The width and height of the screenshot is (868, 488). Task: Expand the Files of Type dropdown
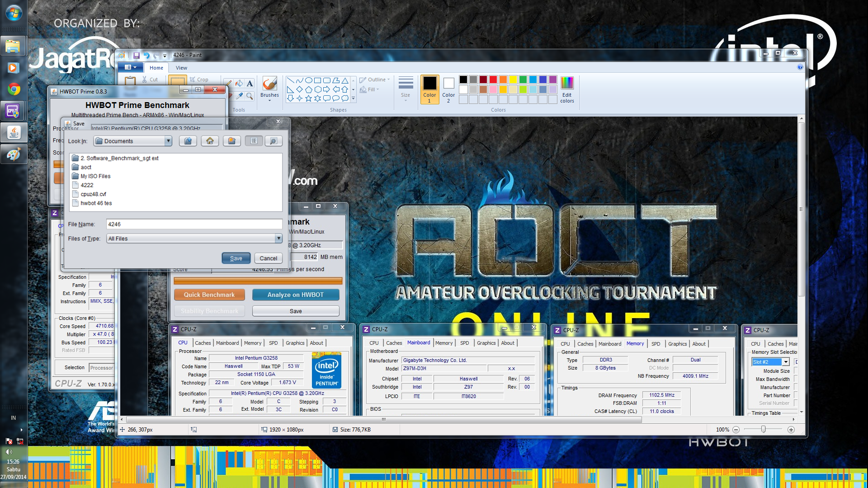point(278,238)
